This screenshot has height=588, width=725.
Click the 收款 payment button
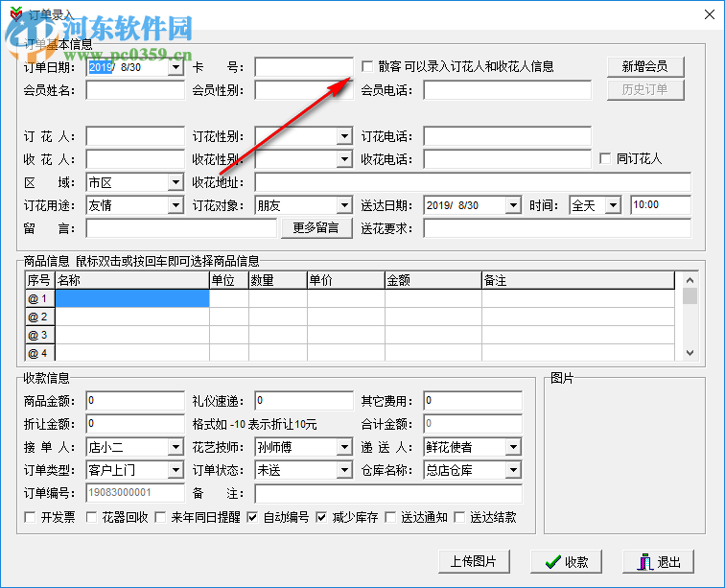coord(567,562)
